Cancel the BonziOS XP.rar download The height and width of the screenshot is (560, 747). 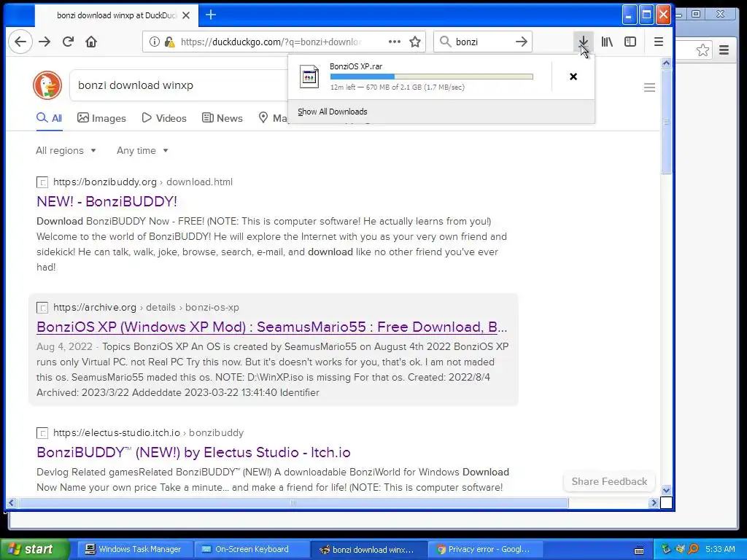coord(573,77)
